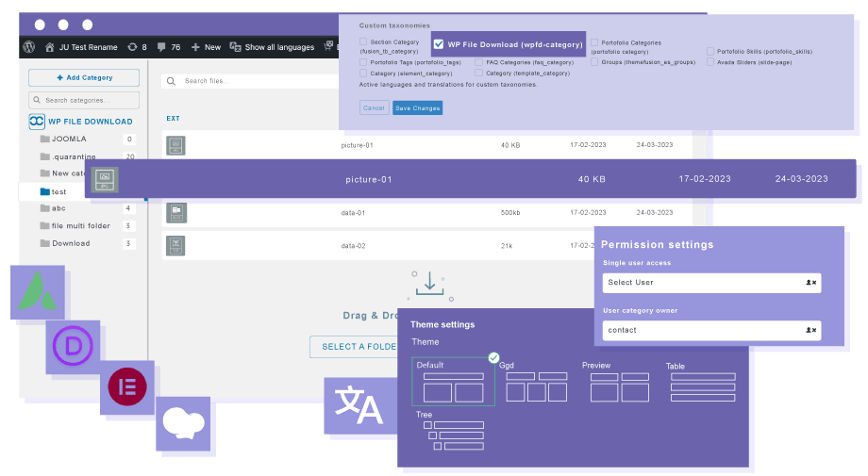Click the Divi logo tile
868x476 pixels.
pyautogui.click(x=74, y=346)
